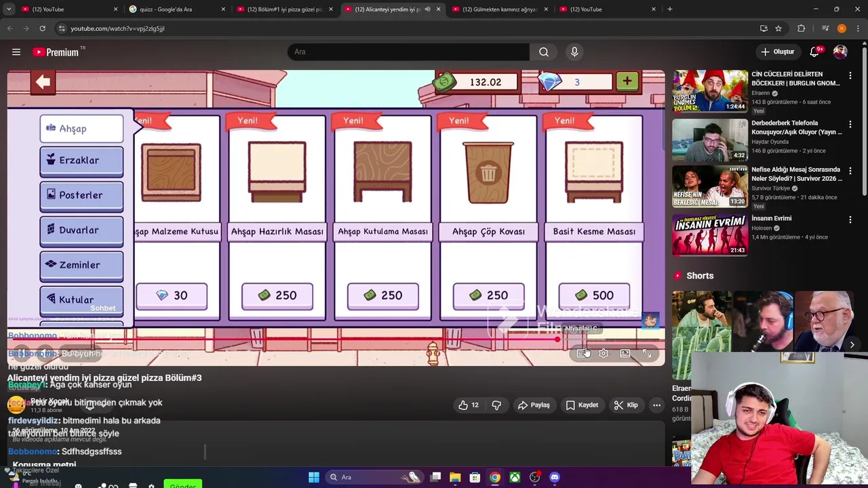Open Microsoft Store from taskbar

coord(475,477)
